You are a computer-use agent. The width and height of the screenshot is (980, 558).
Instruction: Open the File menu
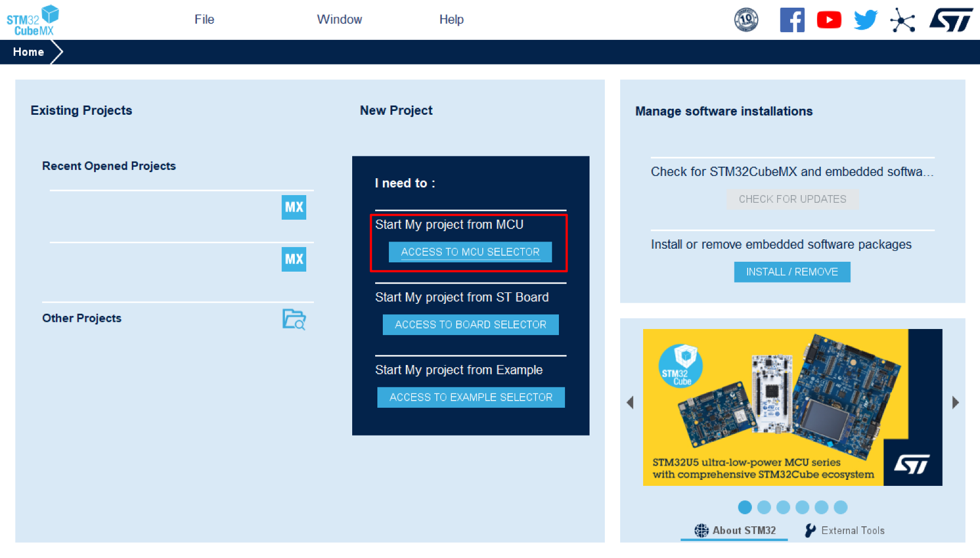click(205, 20)
